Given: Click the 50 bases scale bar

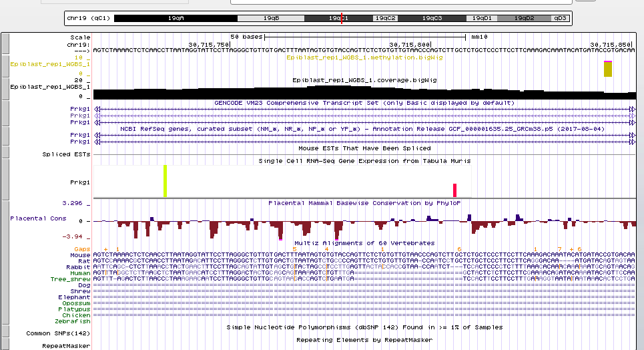Looking at the screenshot, I should click(x=365, y=37).
